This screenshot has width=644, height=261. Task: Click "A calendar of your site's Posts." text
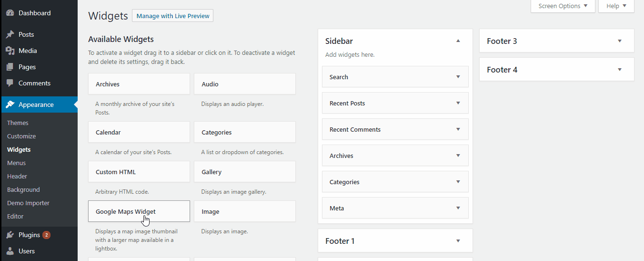tap(133, 152)
